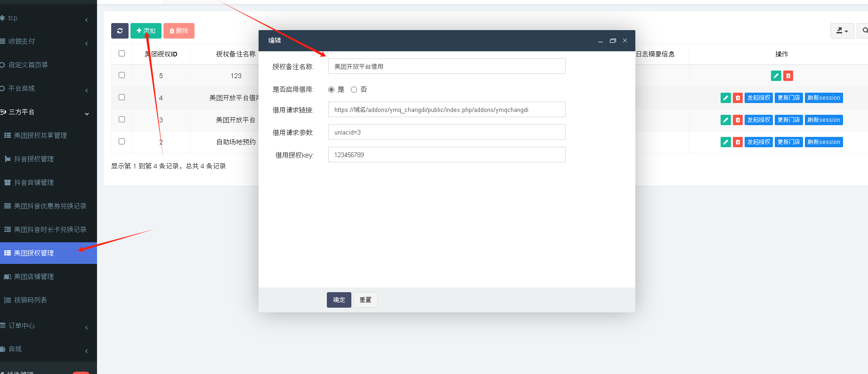Click 刷新session in row 3
Screen dimensions: 868x374
coord(824,120)
